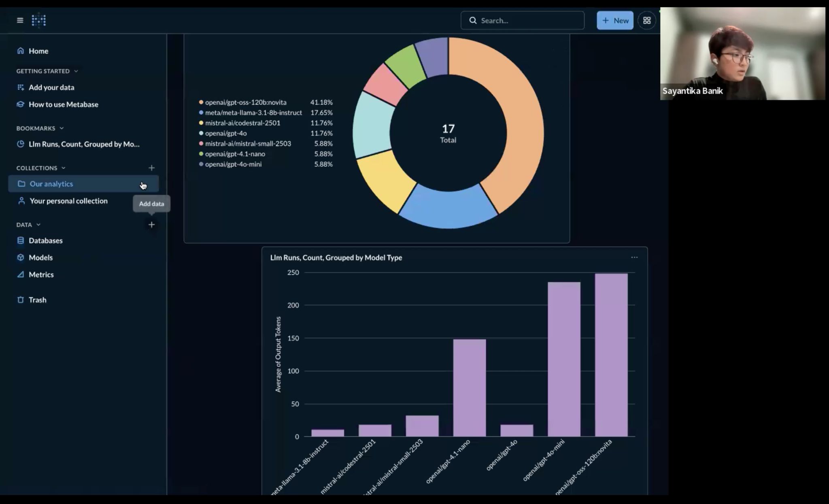This screenshot has width=829, height=504.
Task: Open Add your data
Action: [51, 87]
